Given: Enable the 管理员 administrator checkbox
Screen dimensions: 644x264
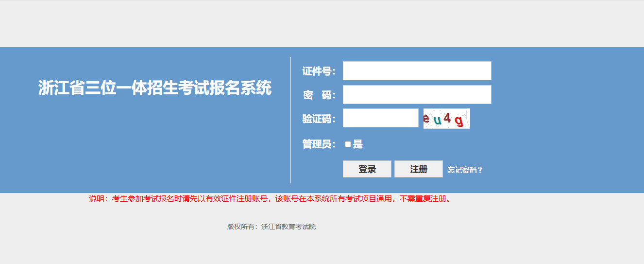Looking at the screenshot, I should pyautogui.click(x=348, y=144).
